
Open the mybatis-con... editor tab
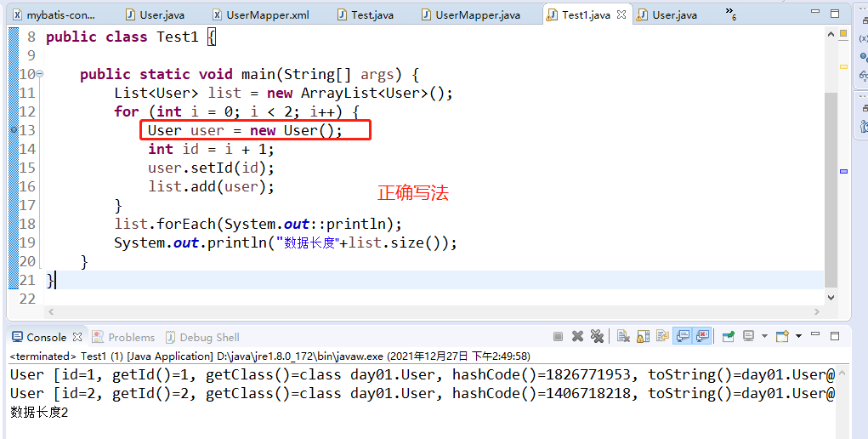click(54, 15)
